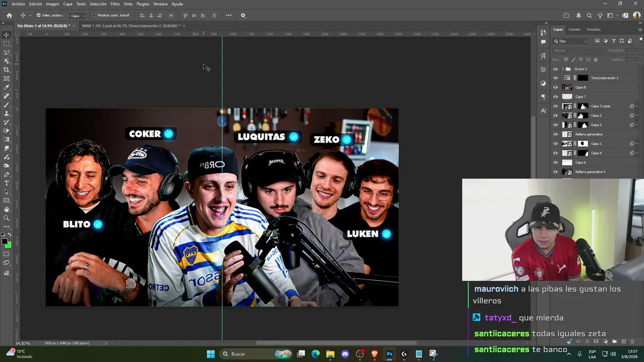This screenshot has width=644, height=362.
Task: Expand the Grupo 1 layer group
Action: [562, 69]
